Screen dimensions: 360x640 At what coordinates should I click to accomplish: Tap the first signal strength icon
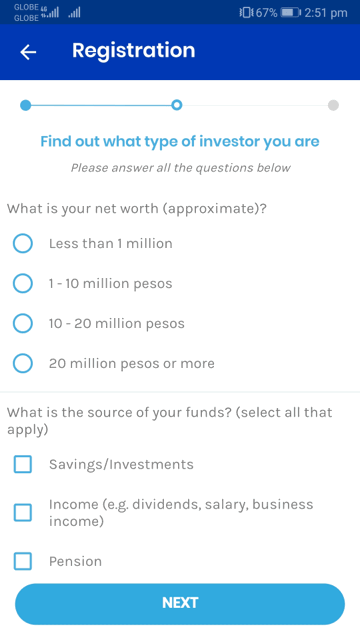(50, 13)
